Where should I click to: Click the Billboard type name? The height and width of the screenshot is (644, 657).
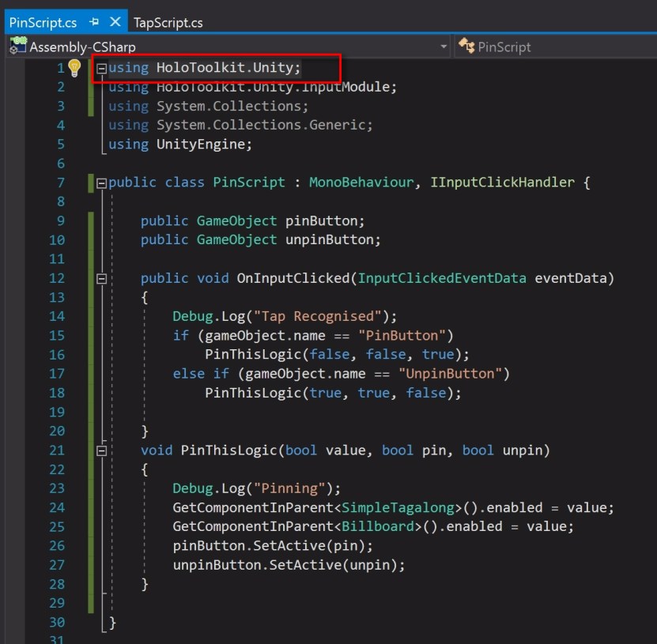pyautogui.click(x=378, y=527)
